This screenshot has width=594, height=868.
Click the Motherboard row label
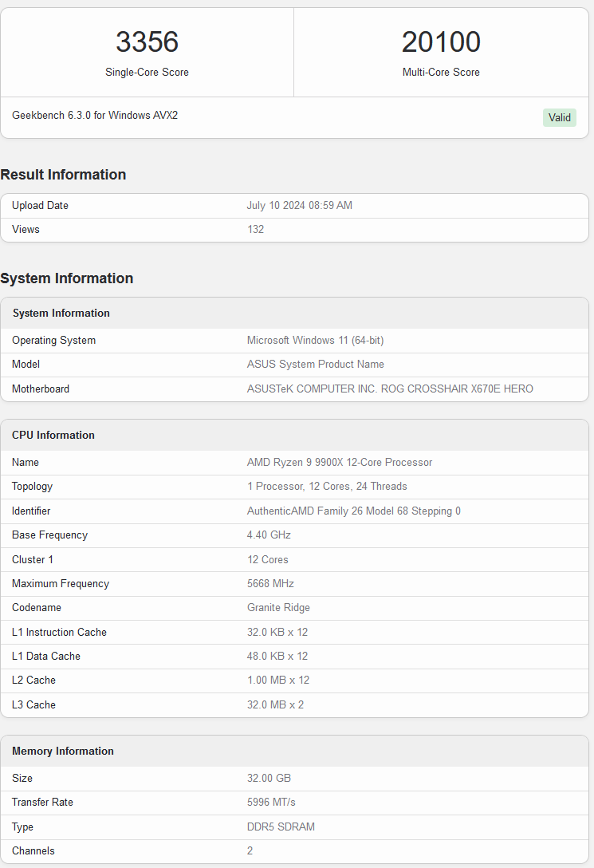41,389
